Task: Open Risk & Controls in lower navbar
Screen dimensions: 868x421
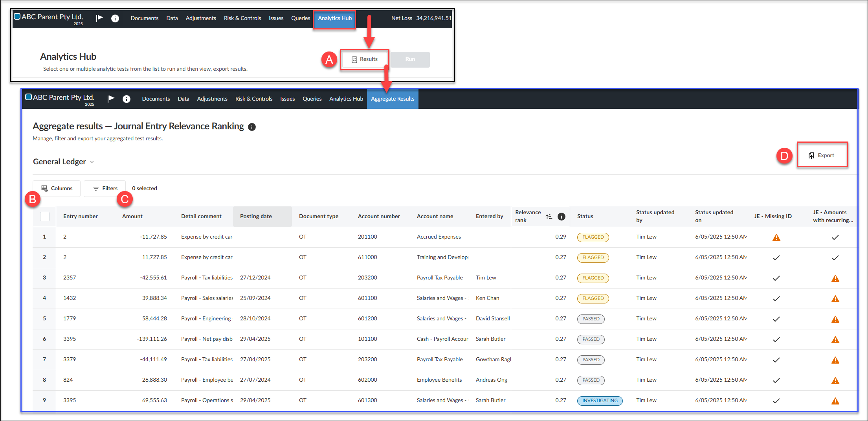Action: [254, 99]
